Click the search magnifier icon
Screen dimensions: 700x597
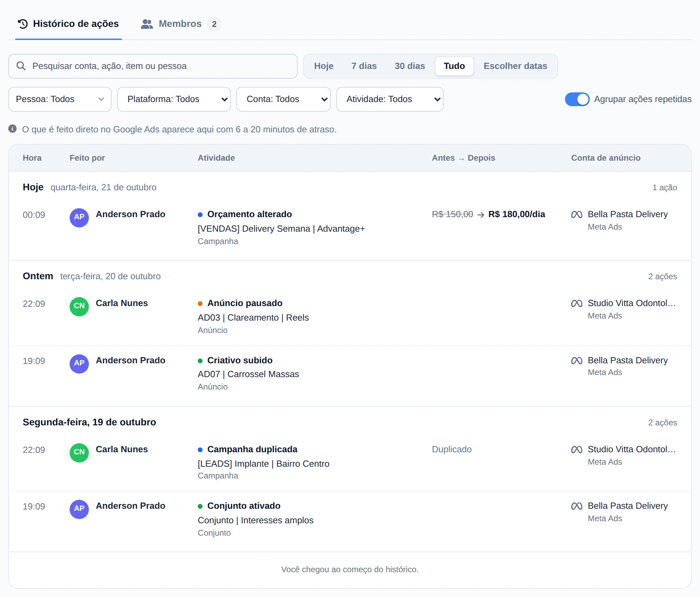click(x=21, y=66)
